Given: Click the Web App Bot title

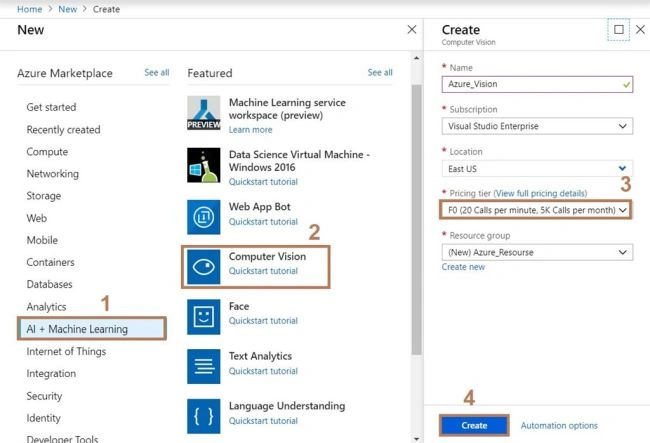Looking at the screenshot, I should coord(260,206).
